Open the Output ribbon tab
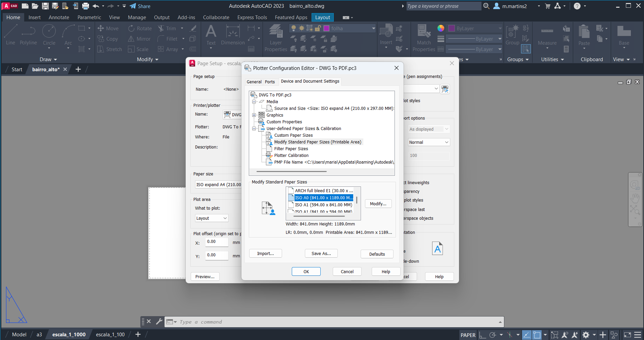 (162, 17)
